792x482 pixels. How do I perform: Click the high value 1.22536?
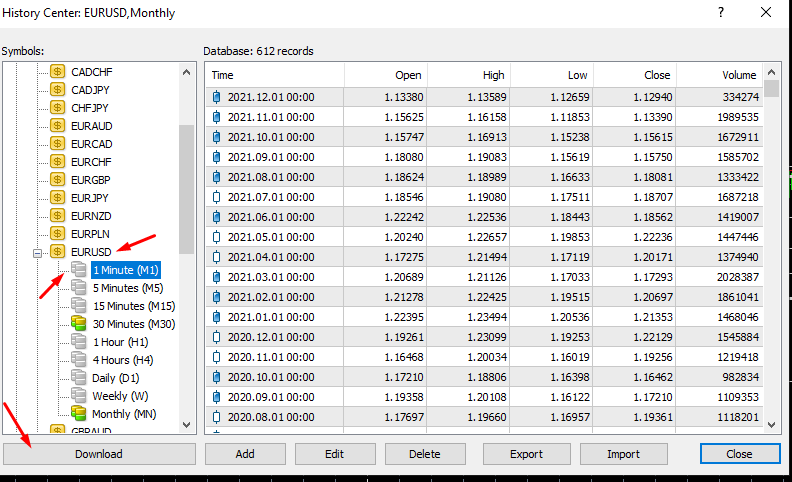[x=487, y=217]
